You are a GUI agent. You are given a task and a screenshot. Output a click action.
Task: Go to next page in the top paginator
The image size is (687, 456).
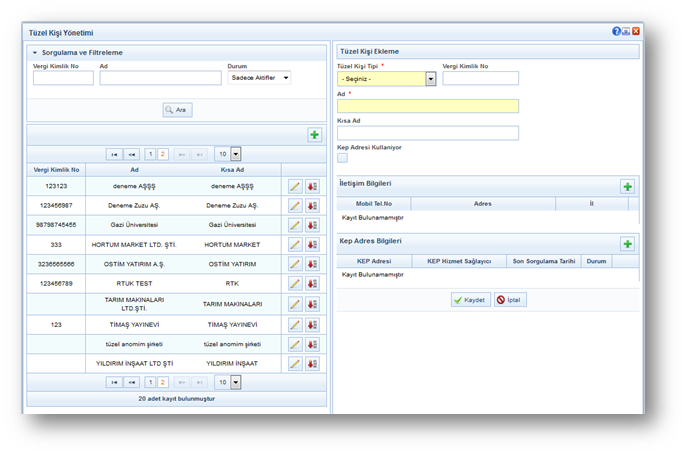point(182,154)
